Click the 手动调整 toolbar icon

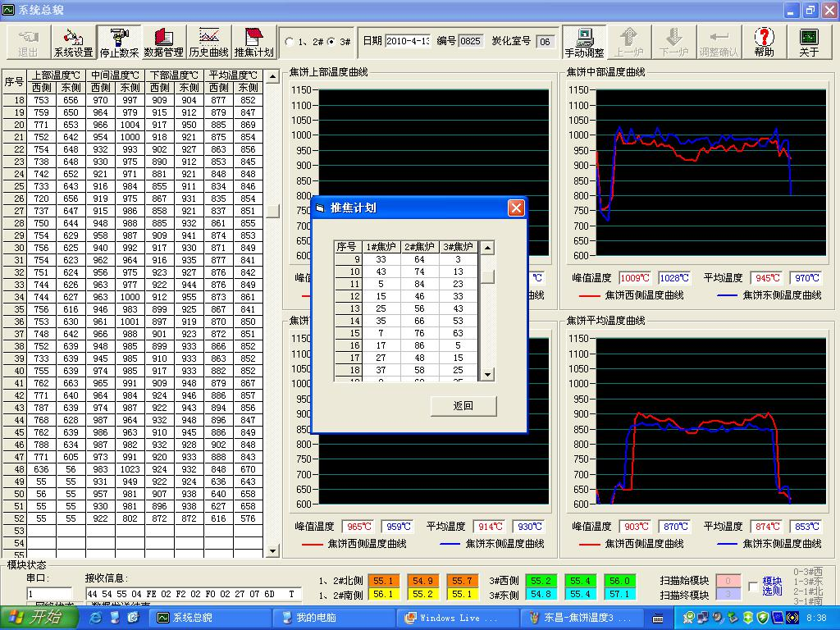coord(584,42)
